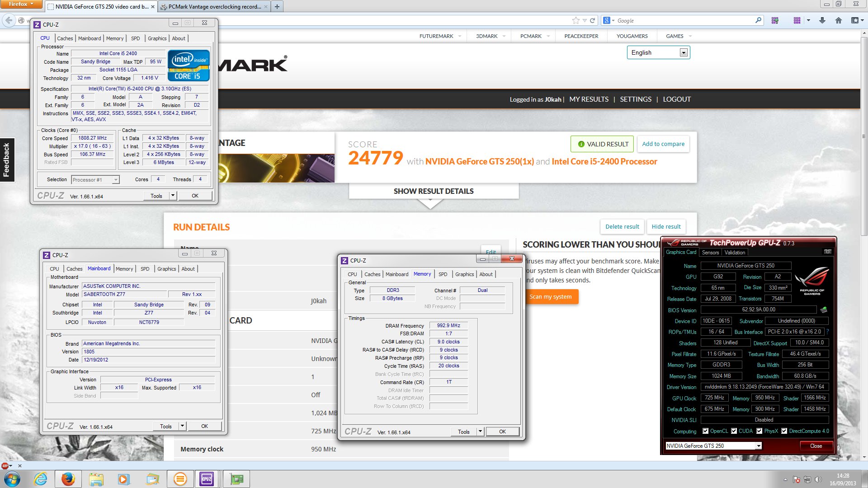Click the SETTINGS link
The width and height of the screenshot is (868, 488).
tap(636, 99)
